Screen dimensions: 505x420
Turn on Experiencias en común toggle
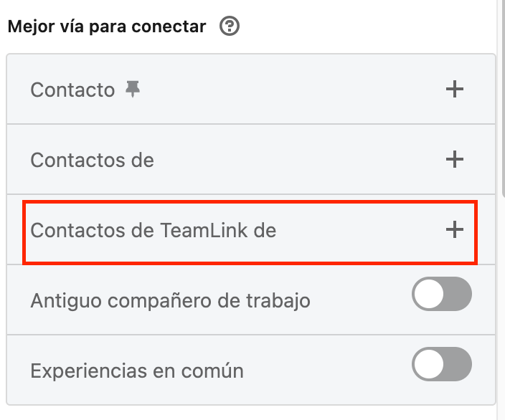[x=442, y=364]
